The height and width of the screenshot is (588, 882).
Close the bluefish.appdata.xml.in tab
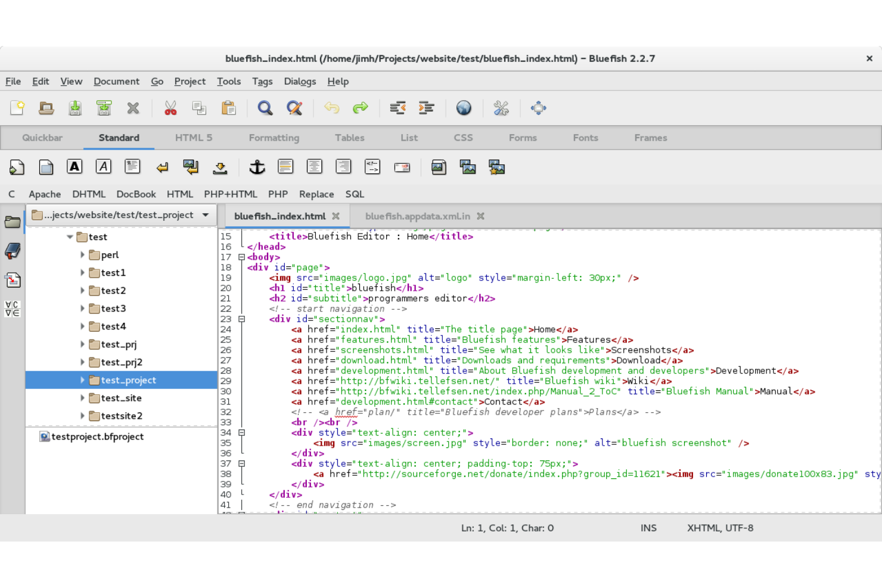(481, 216)
